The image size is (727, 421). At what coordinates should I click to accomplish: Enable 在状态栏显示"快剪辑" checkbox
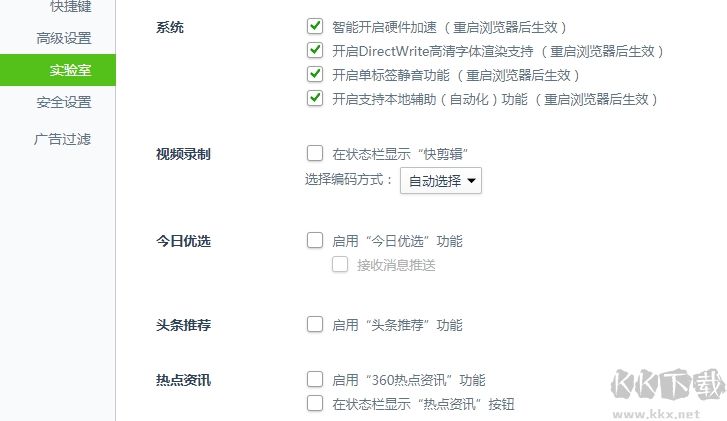[315, 153]
